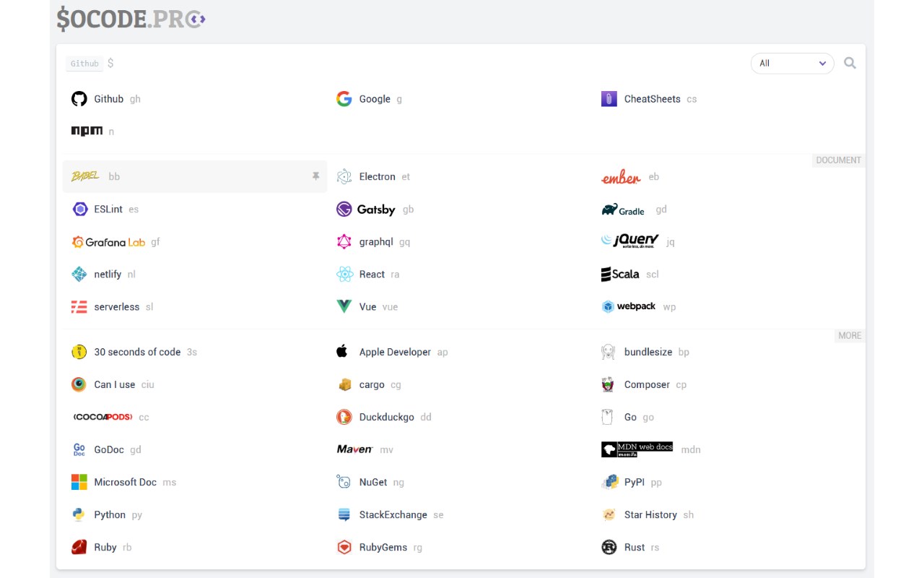
Task: Select the Star History icon
Action: pyautogui.click(x=609, y=514)
